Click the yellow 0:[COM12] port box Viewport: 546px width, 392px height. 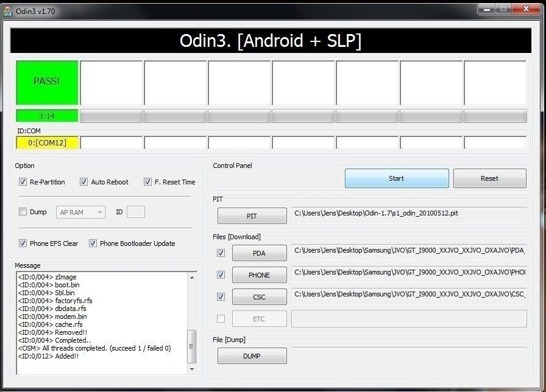48,142
